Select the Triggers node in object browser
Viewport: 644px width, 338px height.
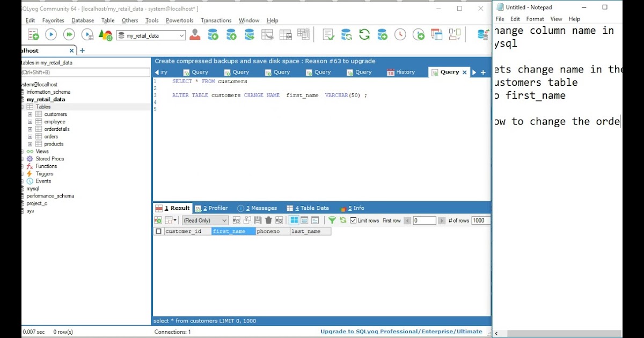[45, 174]
